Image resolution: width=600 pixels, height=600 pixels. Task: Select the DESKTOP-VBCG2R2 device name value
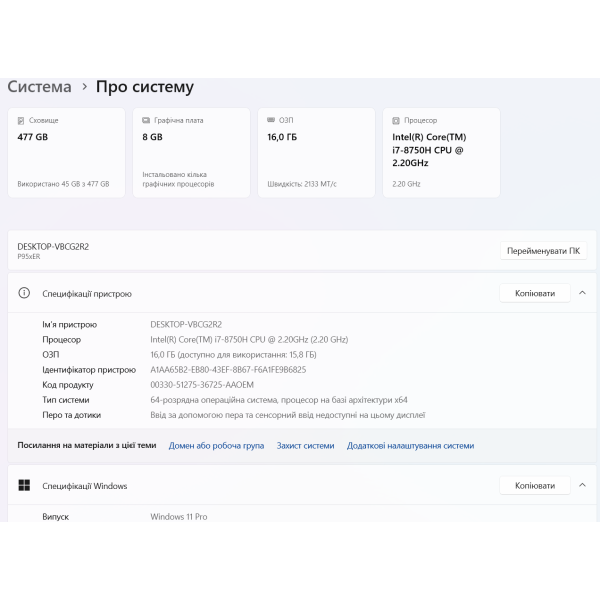186,324
